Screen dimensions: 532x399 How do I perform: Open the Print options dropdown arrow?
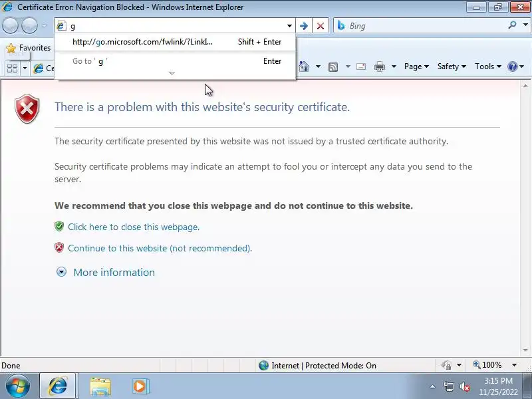point(394,66)
